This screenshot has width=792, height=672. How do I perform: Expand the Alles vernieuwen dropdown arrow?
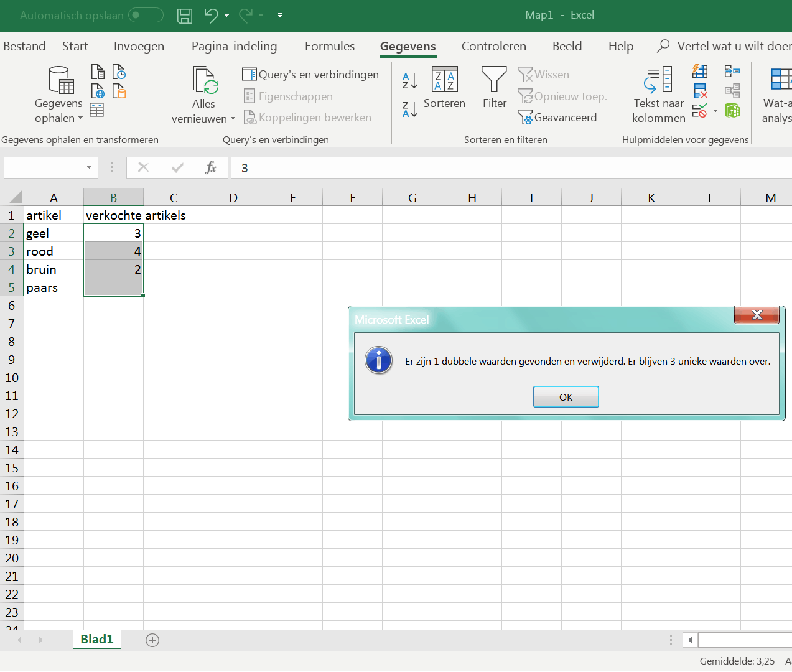click(233, 118)
